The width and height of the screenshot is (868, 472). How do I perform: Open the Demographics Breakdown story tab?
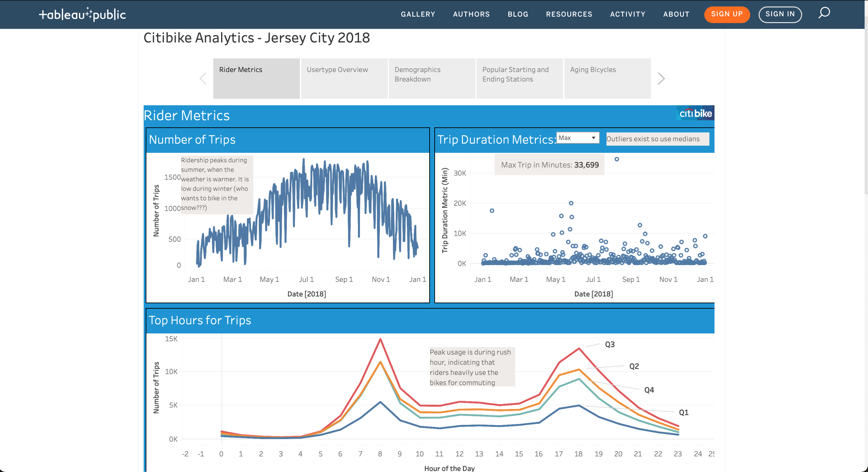tap(432, 78)
